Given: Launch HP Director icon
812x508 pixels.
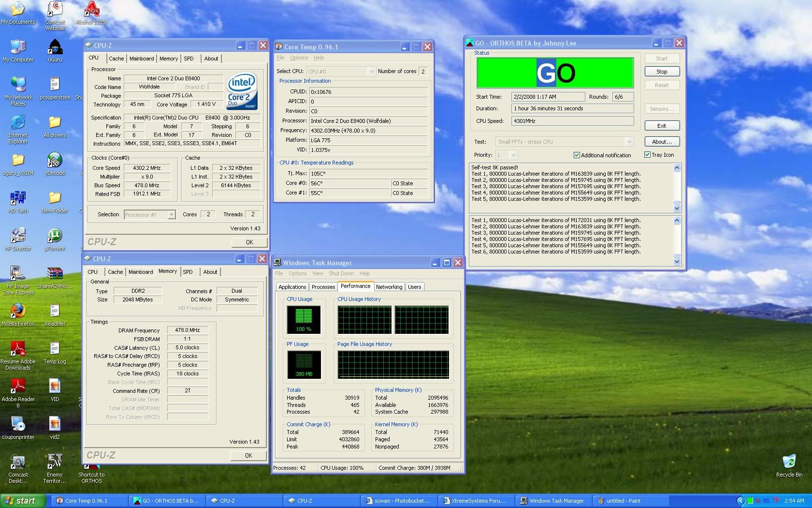Looking at the screenshot, I should [x=18, y=239].
